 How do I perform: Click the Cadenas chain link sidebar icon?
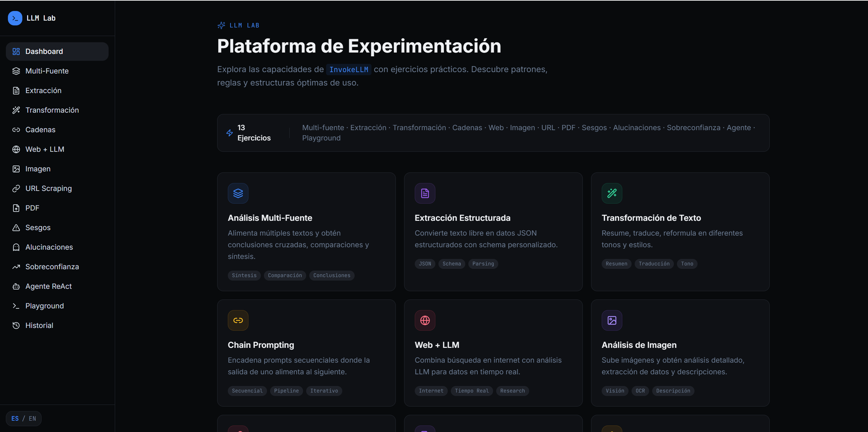coord(16,130)
